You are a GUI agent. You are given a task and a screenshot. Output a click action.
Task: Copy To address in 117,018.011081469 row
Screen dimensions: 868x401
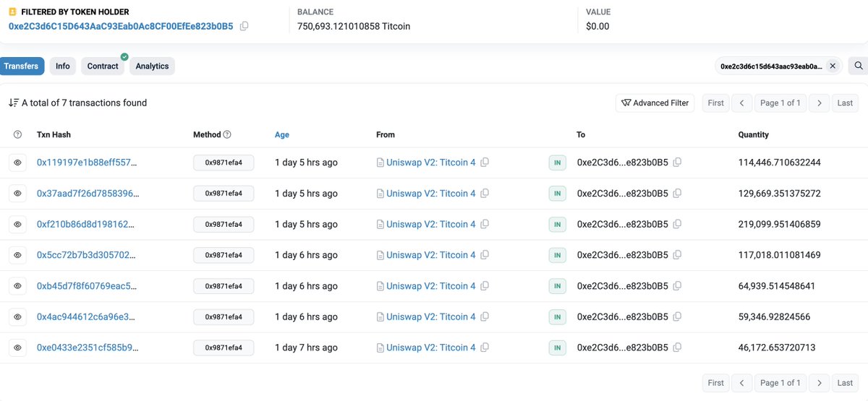pos(677,255)
